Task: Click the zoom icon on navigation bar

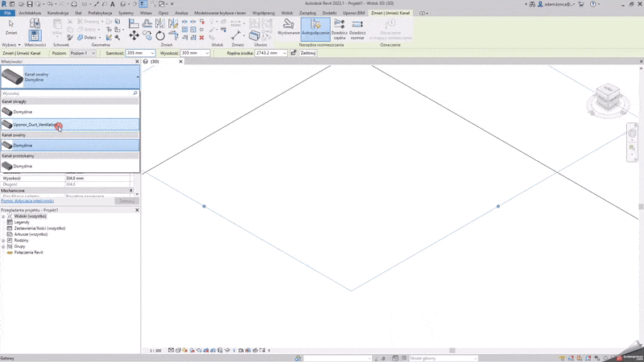Action: [x=632, y=147]
